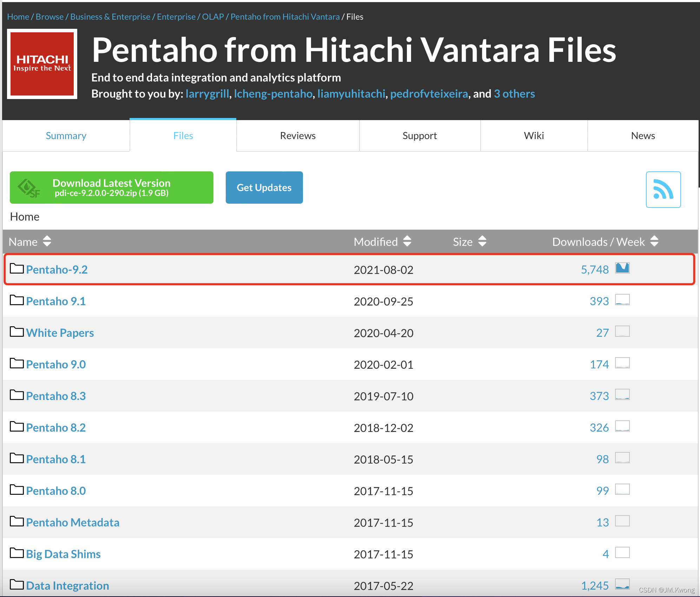
Task: Open the download stats chart for Pentaho 9.0
Action: [x=622, y=363]
